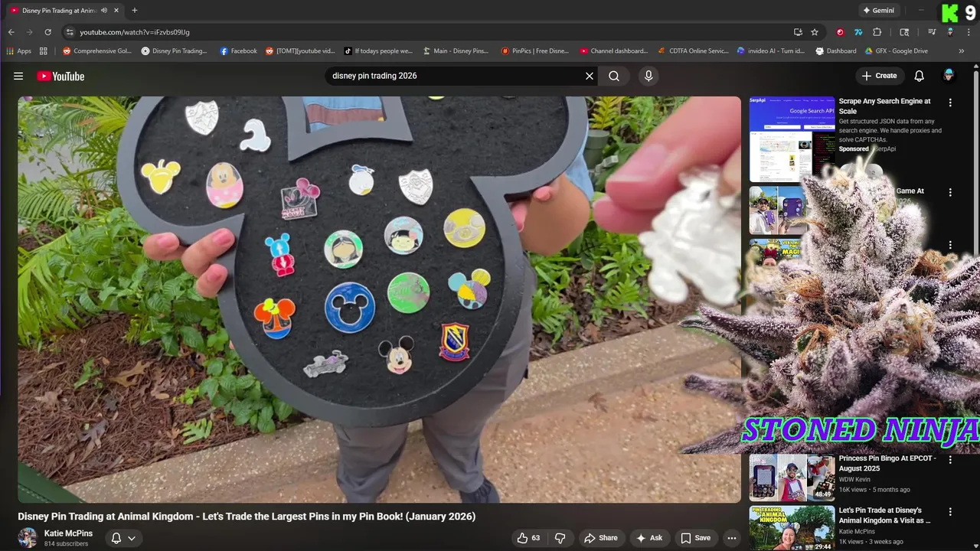Open the Comprehensive Gol... bookmark
This screenshot has height=551, width=980.
tap(97, 51)
